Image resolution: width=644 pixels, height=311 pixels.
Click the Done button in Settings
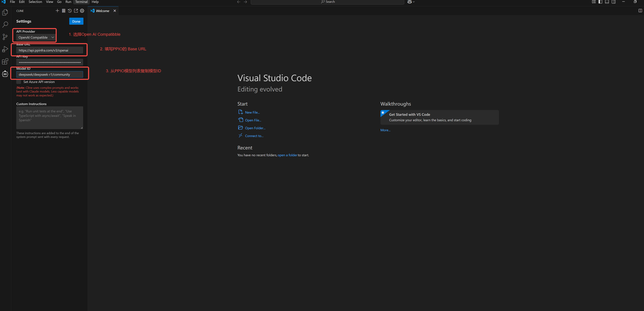tap(76, 21)
